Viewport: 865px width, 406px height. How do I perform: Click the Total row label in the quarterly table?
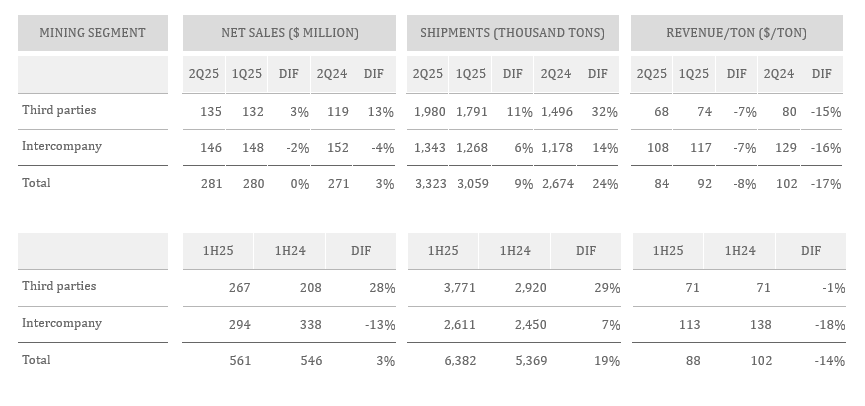[36, 183]
